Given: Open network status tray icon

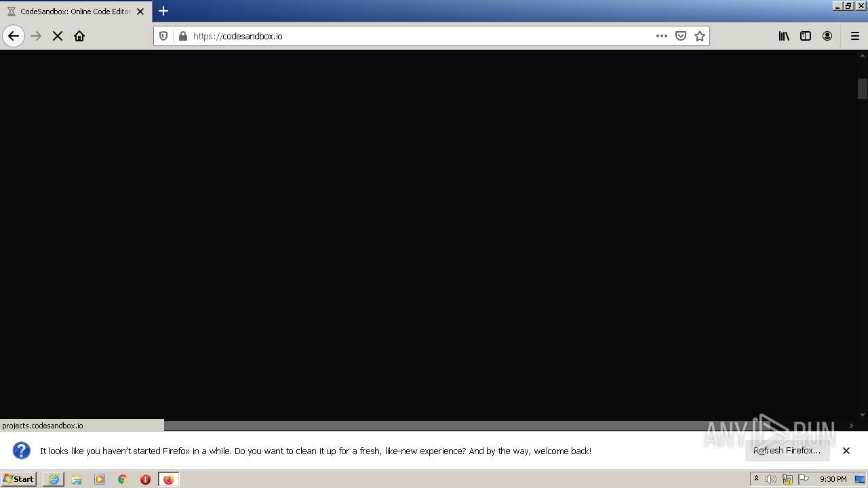Looking at the screenshot, I should coord(787,479).
